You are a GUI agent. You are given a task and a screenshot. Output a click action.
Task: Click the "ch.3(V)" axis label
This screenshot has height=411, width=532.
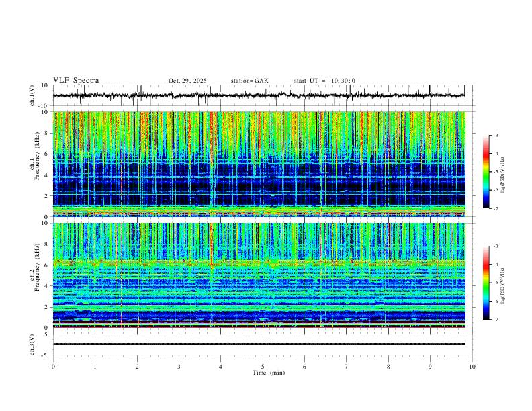point(32,345)
